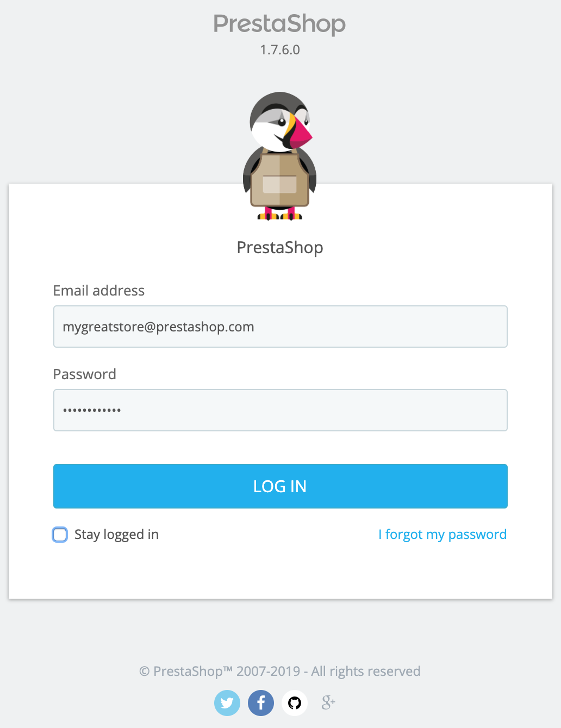561x728 pixels.
Task: Open the PrestaShop Facebook page icon
Action: pos(261,703)
